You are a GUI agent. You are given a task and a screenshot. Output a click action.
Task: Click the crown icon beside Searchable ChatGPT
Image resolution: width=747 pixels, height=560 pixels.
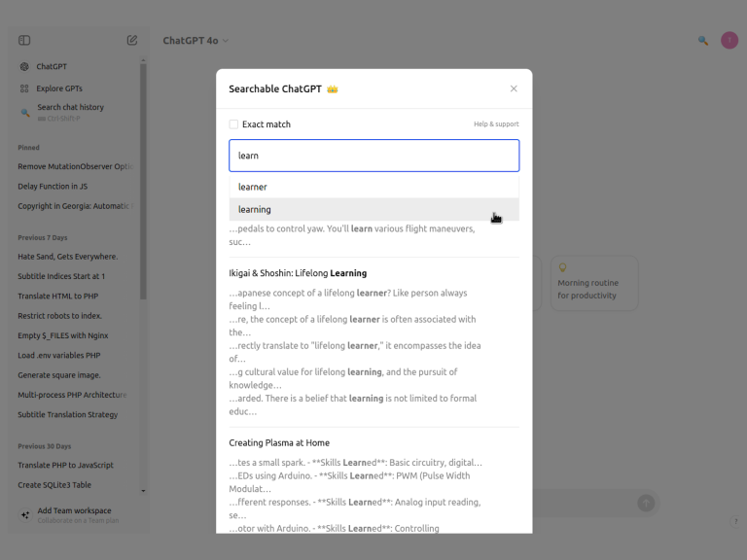point(333,89)
